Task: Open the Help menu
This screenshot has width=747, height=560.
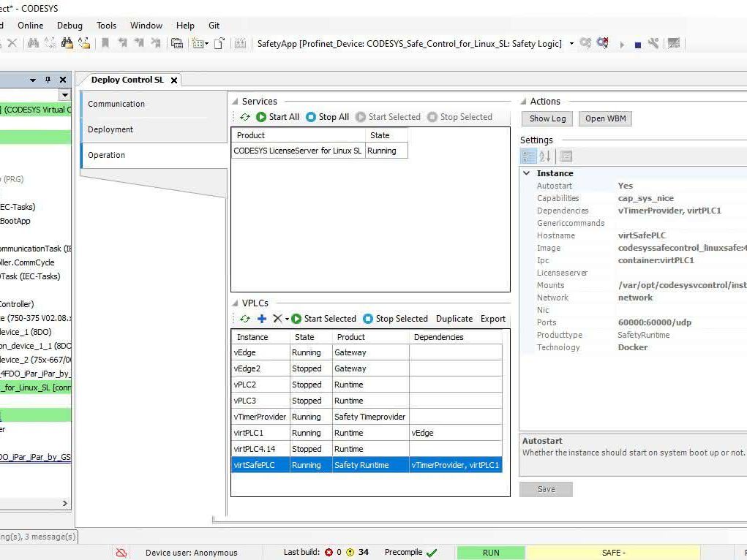Action: click(185, 26)
